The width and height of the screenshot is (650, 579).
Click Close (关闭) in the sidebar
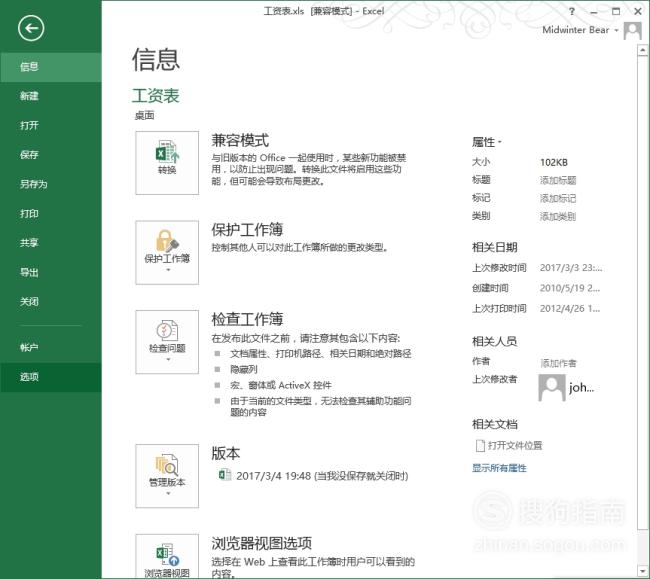pos(51,302)
